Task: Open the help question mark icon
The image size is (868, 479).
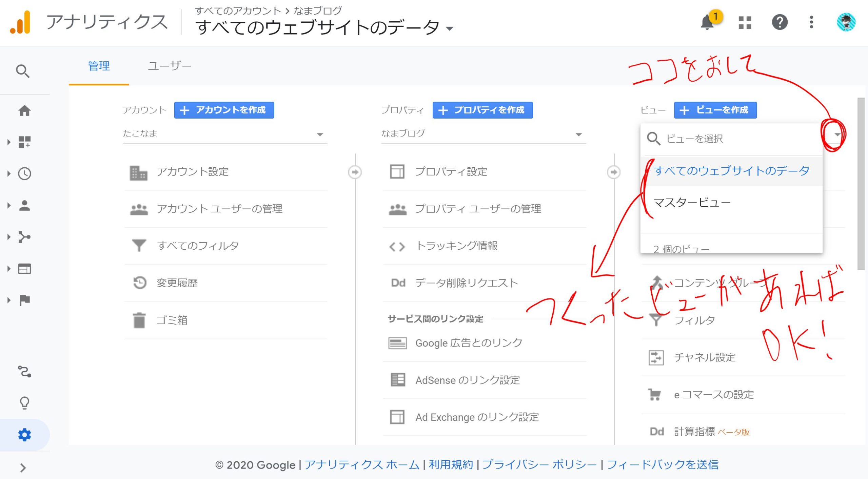Action: [x=780, y=23]
